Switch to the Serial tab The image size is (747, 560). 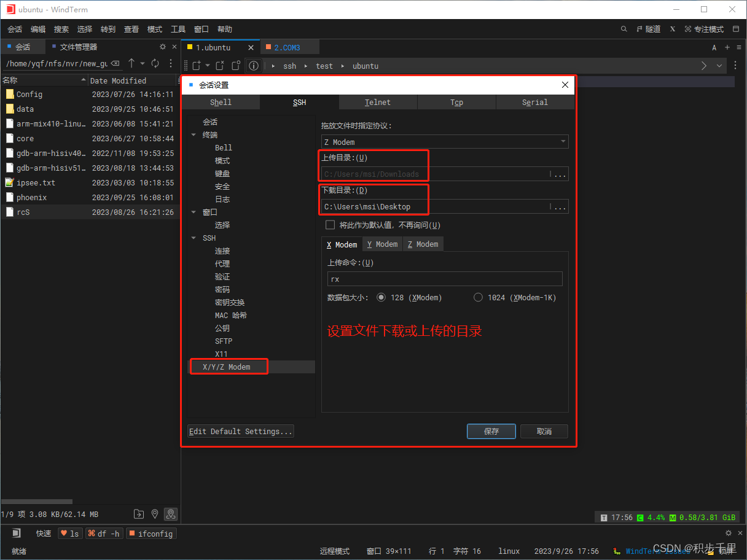[535, 103]
